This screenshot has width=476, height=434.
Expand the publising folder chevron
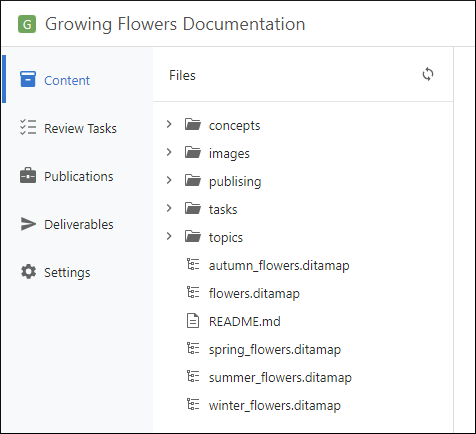(x=169, y=180)
